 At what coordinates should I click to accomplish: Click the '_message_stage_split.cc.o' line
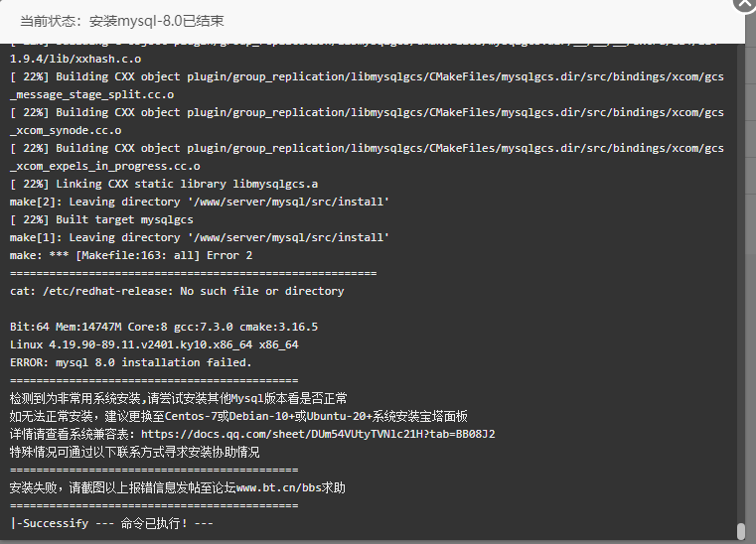[x=92, y=95]
